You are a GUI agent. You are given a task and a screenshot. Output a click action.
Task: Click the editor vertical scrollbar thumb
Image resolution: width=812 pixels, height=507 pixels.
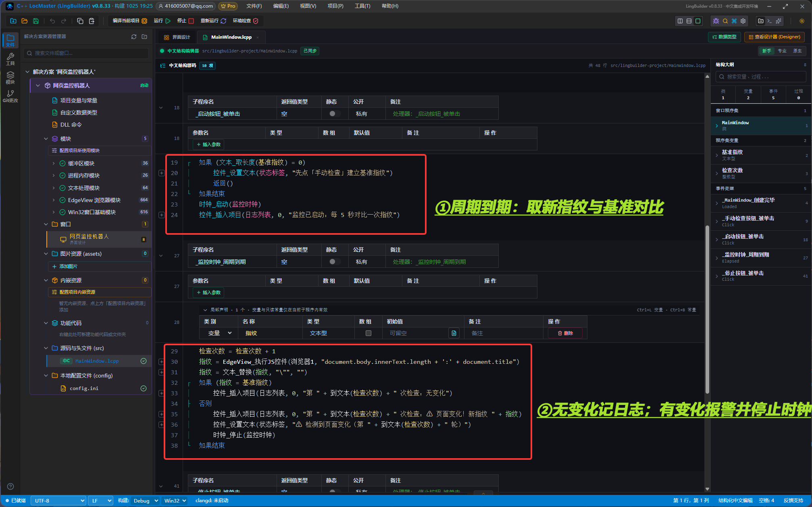707,309
